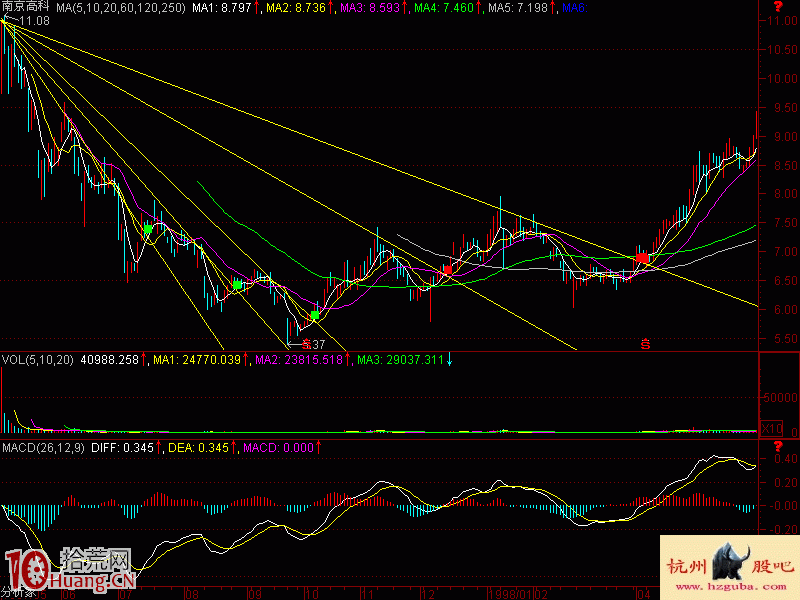Click the volume MA3: 29037.311 value
800x600 pixels.
(x=401, y=360)
